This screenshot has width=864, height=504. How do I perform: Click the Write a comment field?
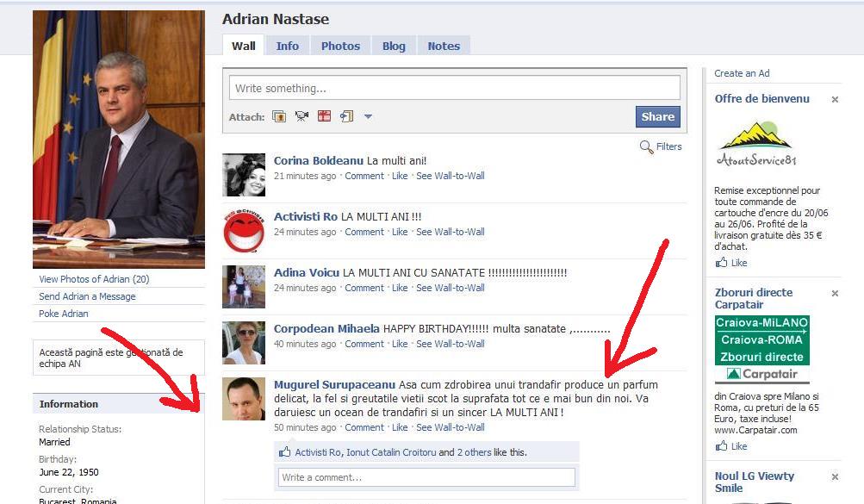coord(426,477)
